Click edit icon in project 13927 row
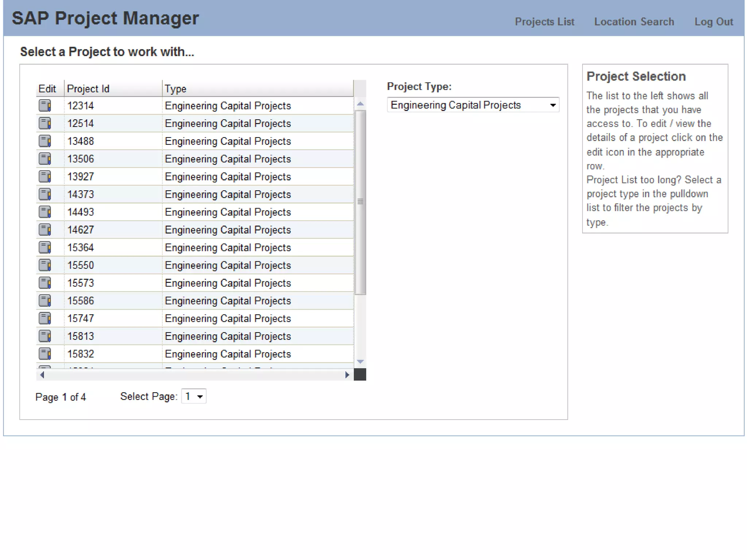This screenshot has height=560, width=747. tap(45, 176)
